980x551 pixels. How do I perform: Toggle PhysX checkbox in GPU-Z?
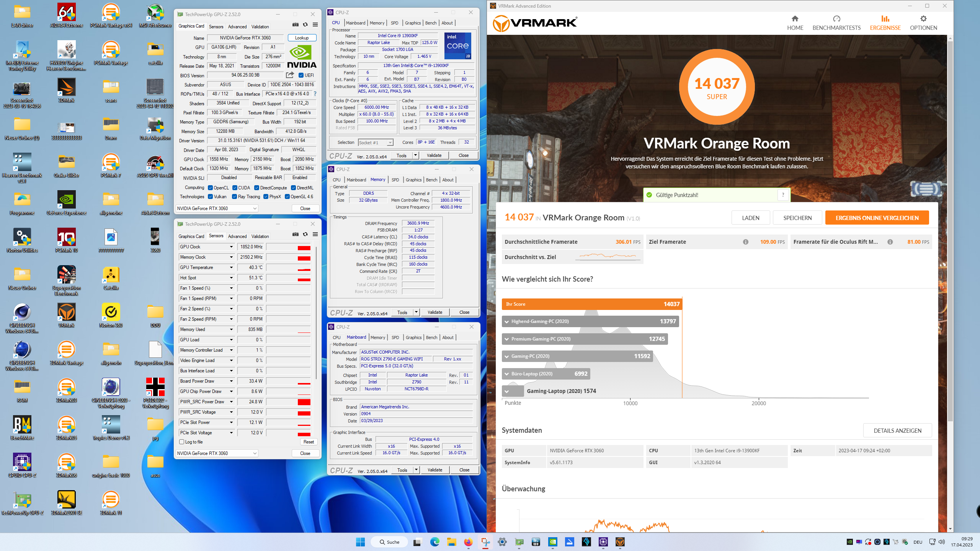266,197
